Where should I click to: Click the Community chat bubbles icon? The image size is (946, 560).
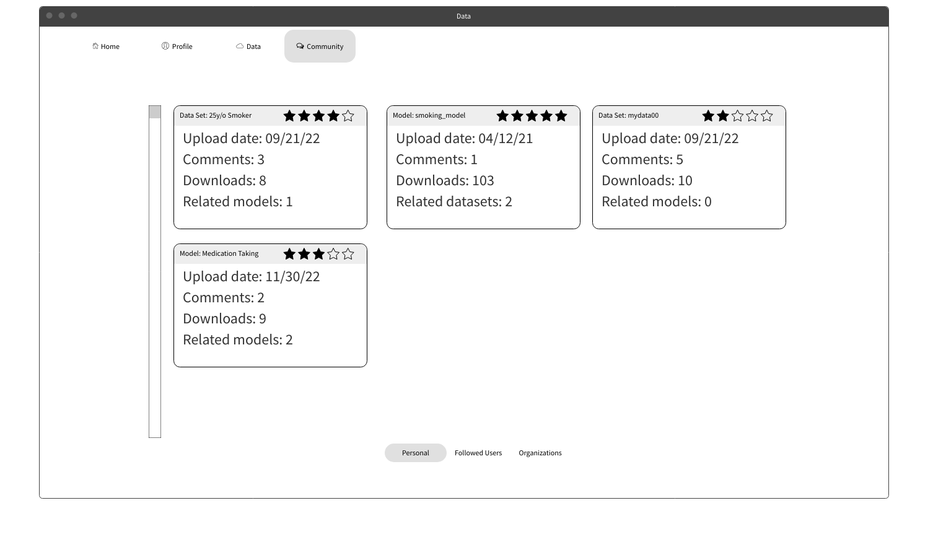point(300,46)
